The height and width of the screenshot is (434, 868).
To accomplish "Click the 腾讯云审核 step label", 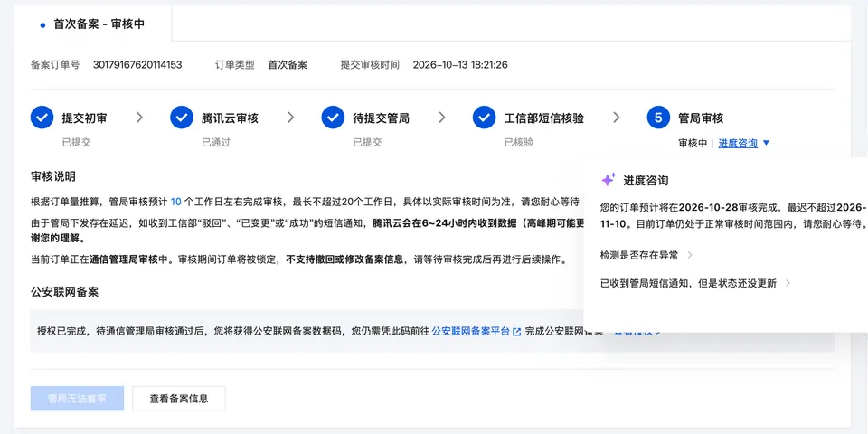I will click(x=230, y=118).
